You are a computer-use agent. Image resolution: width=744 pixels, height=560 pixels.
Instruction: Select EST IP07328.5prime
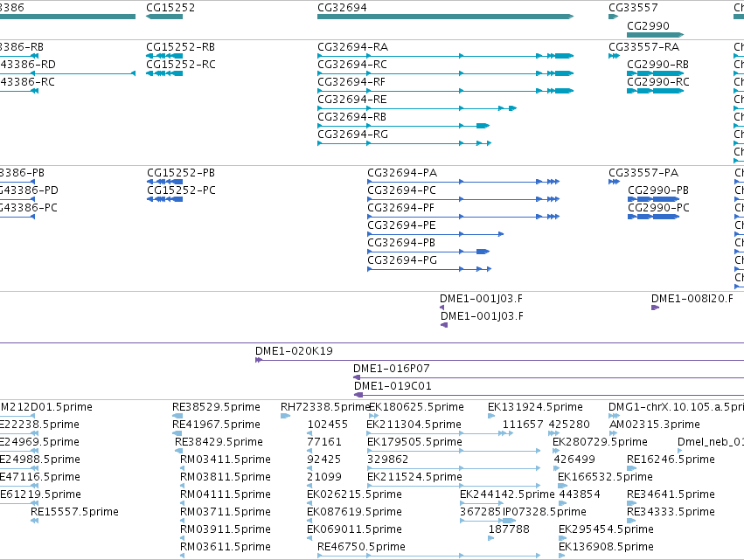(545, 513)
